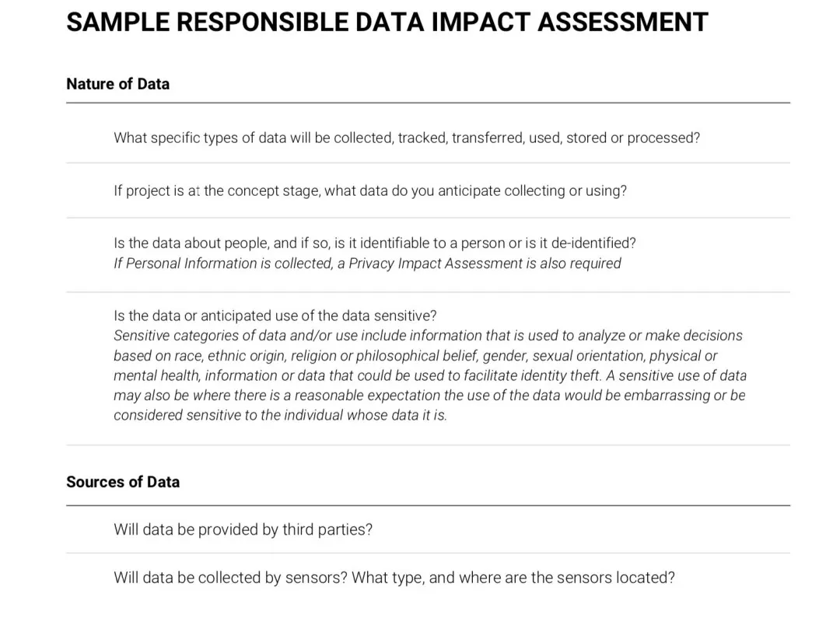Image resolution: width=840 pixels, height=621 pixels.
Task: Click the line starting 'Sensitive categories of data'
Action: click(x=428, y=336)
